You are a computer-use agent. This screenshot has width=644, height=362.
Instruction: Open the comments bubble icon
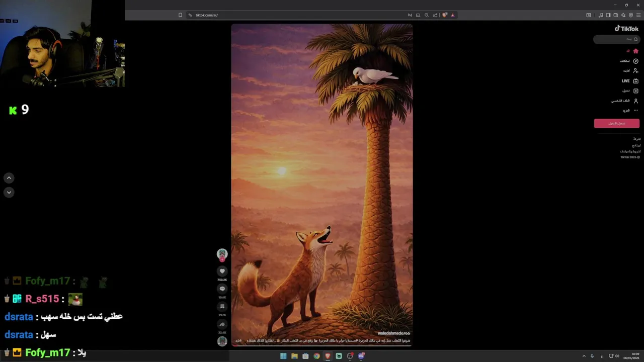click(222, 289)
